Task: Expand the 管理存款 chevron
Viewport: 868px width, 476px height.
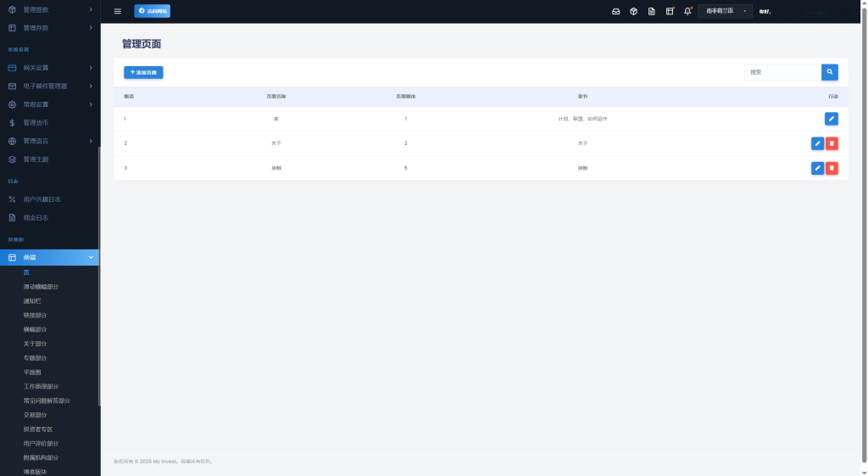Action: click(x=91, y=28)
